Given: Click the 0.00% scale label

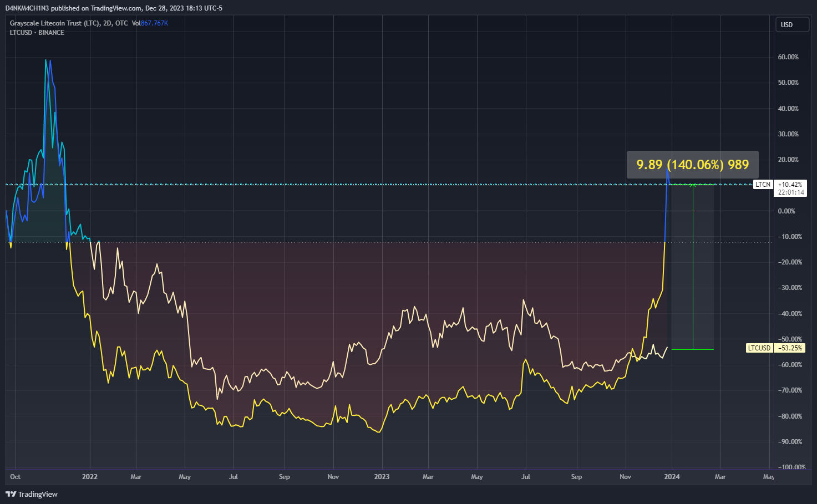Looking at the screenshot, I should 786,211.
